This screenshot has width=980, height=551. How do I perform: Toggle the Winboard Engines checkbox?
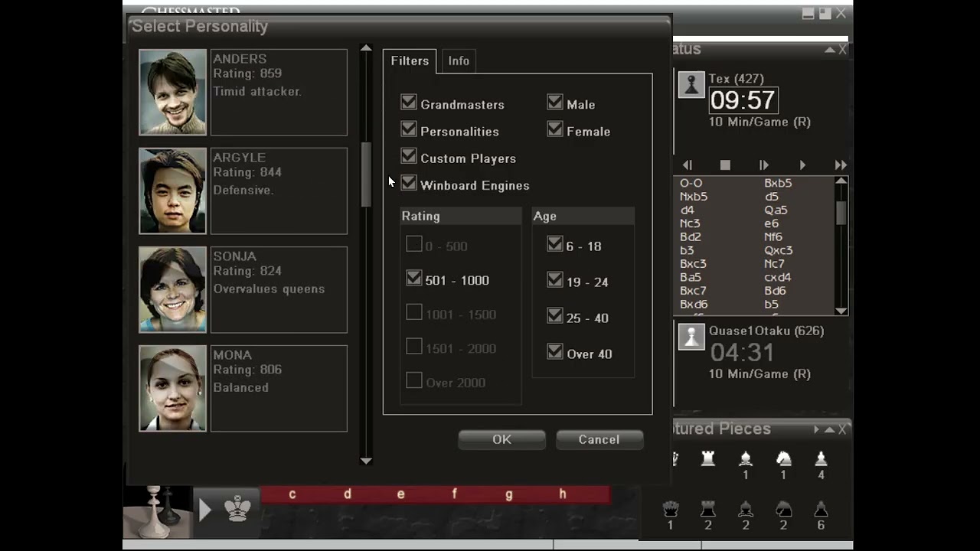tap(409, 184)
